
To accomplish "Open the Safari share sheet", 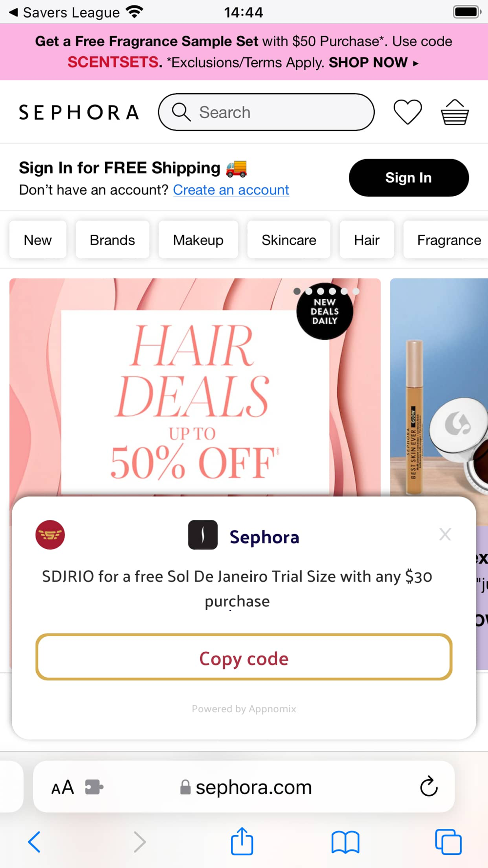I will [x=242, y=841].
